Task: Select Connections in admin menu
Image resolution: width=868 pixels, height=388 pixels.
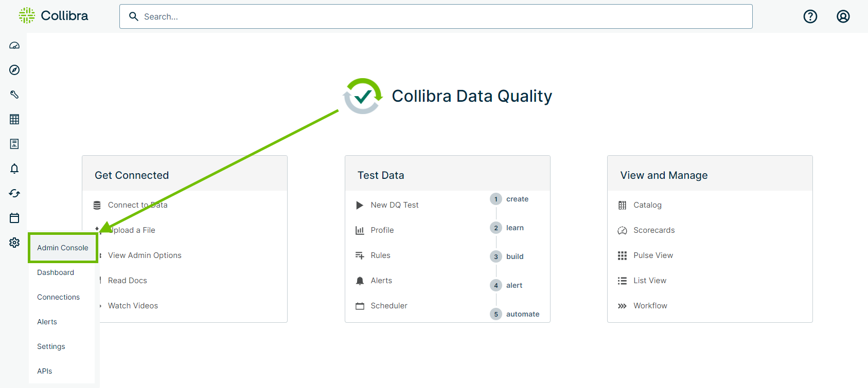Action: click(58, 297)
